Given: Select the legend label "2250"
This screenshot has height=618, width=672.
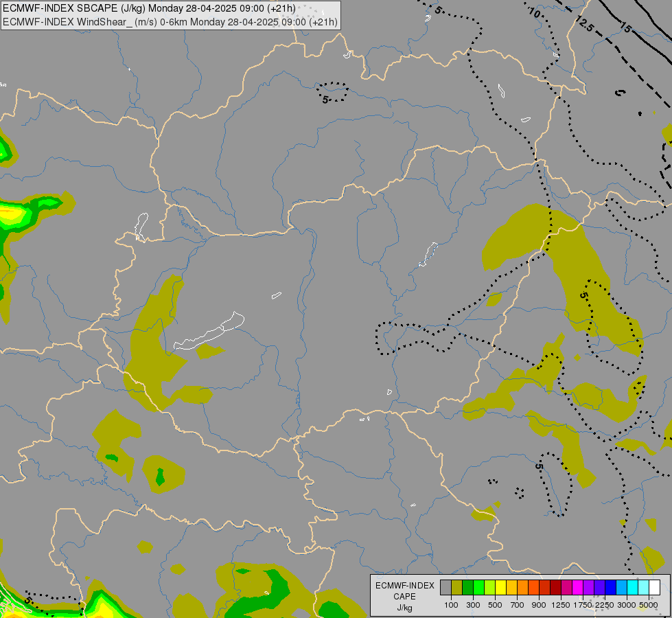Looking at the screenshot, I should click(x=605, y=605).
